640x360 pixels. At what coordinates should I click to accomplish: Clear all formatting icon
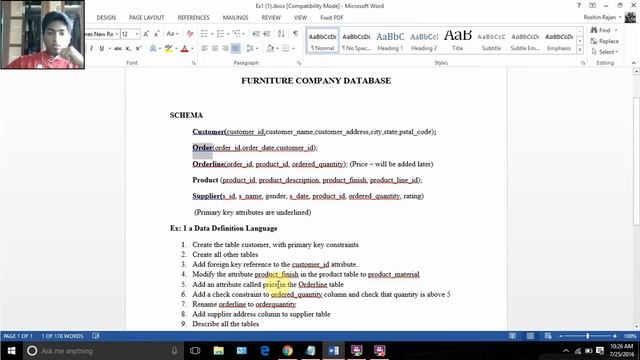pyautogui.click(x=190, y=34)
